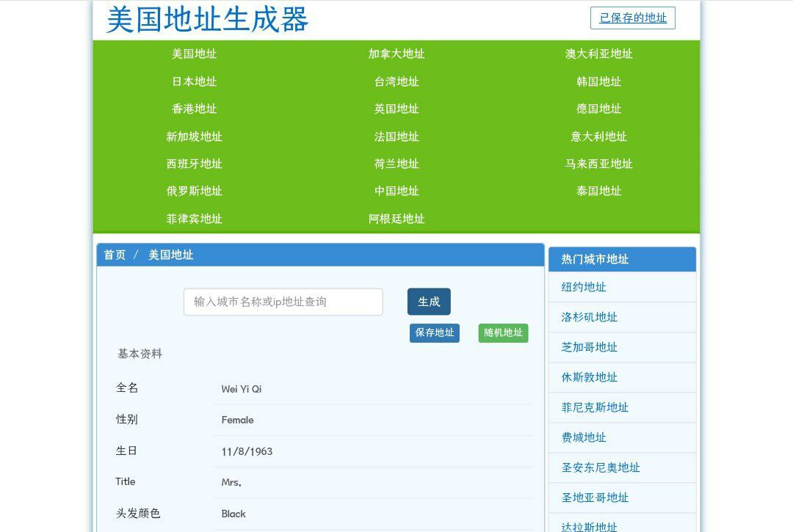
Task: Select 美国地址 in the green country menu
Action: [x=194, y=54]
